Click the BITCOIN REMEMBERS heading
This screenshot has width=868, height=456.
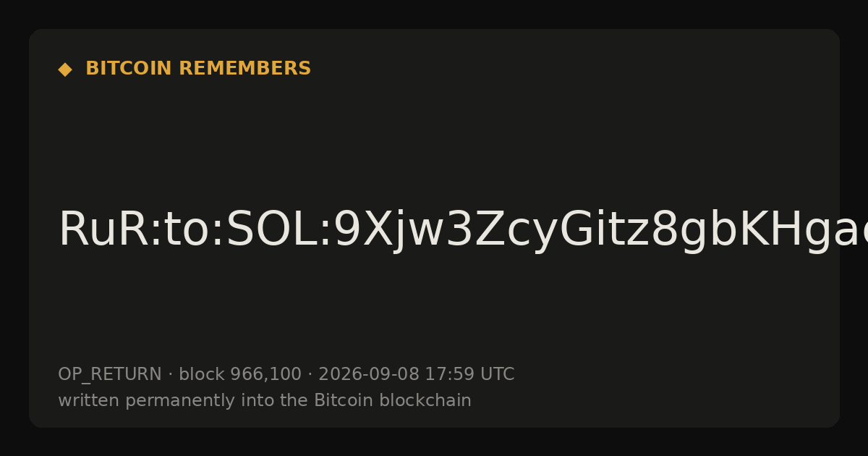[x=198, y=69]
